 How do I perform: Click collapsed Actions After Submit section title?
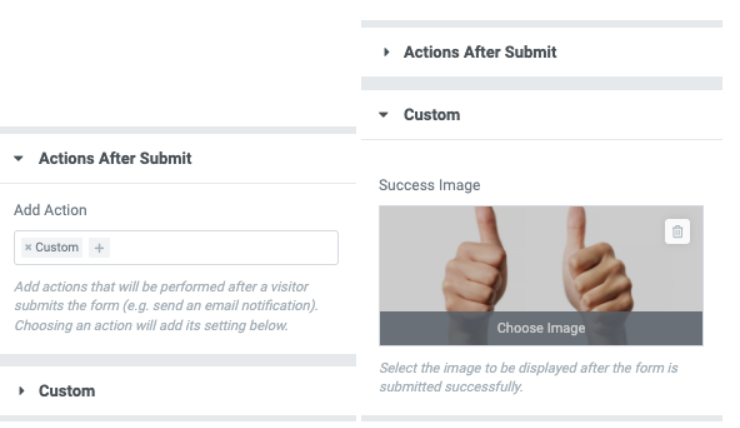coord(480,52)
